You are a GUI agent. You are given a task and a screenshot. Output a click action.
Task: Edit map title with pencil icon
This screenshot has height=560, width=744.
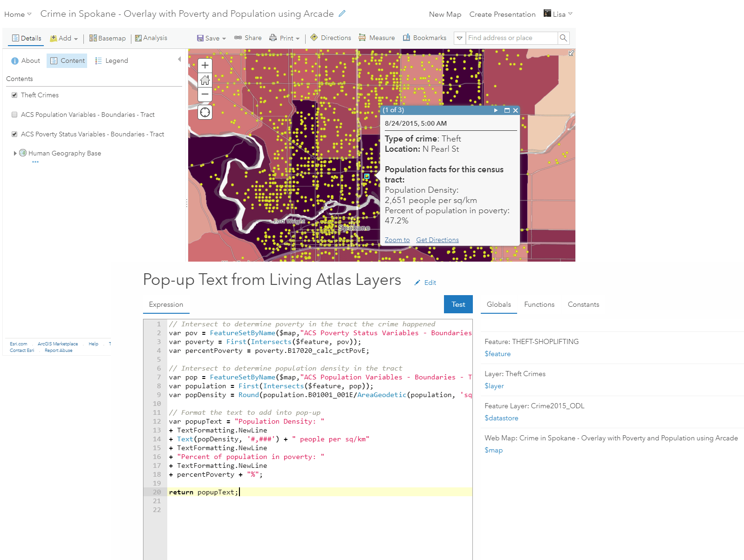[x=342, y=14]
